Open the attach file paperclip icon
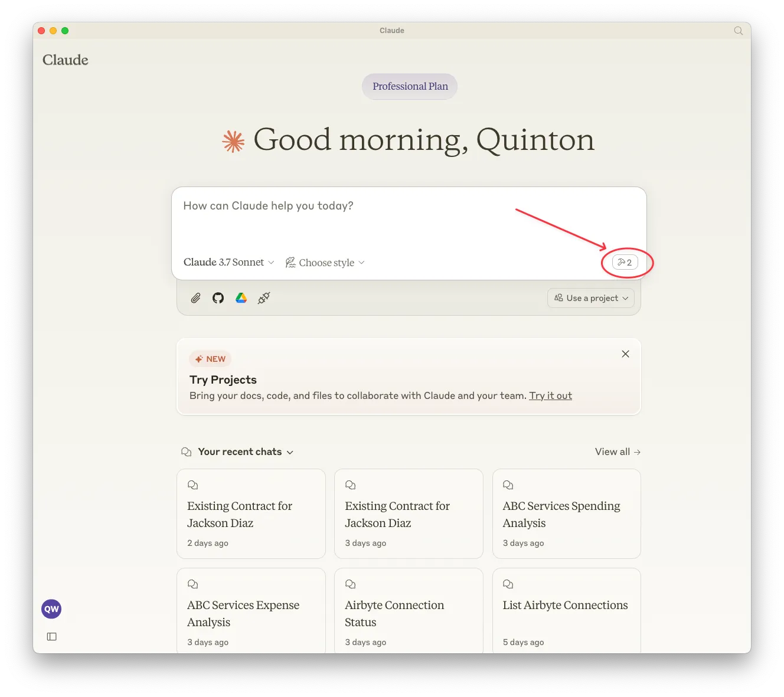 click(x=195, y=298)
